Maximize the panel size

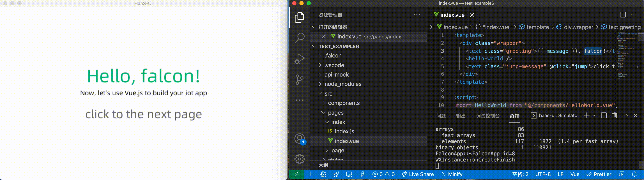tap(626, 115)
